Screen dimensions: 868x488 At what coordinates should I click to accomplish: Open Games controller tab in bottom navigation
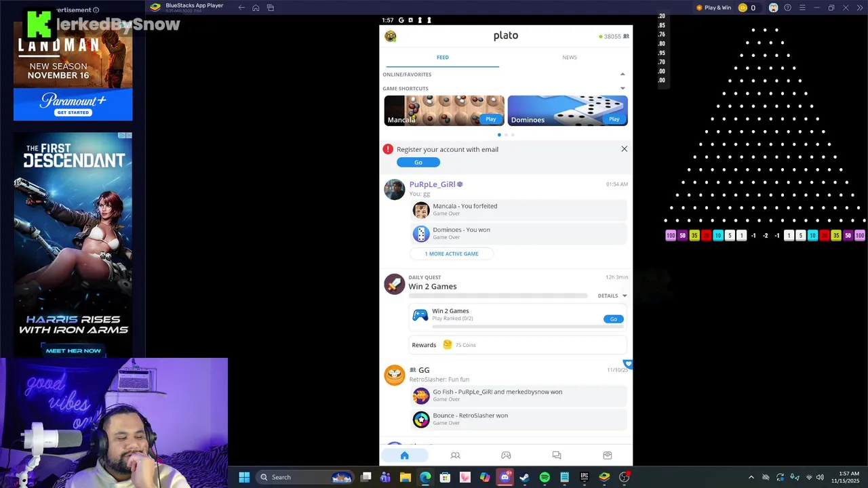[x=506, y=455]
